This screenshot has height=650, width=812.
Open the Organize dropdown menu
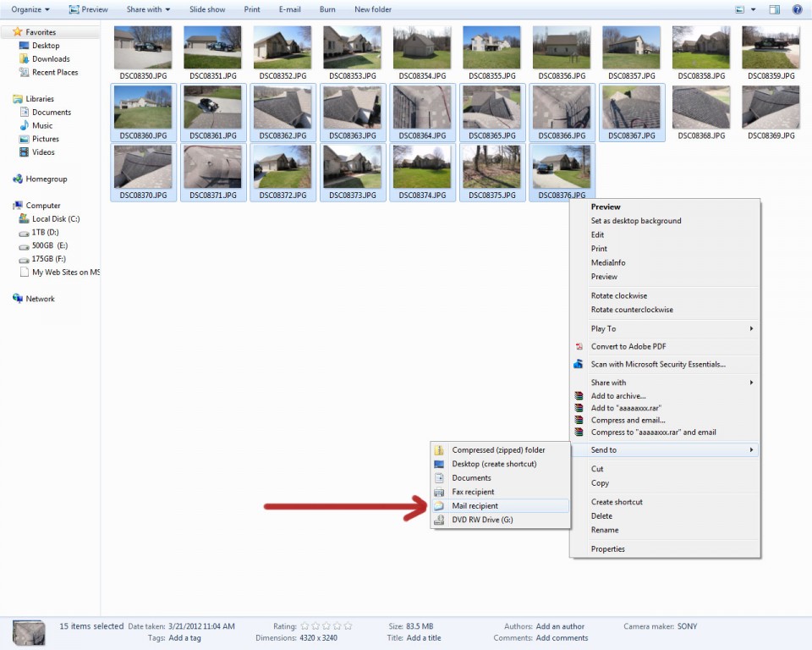point(30,9)
